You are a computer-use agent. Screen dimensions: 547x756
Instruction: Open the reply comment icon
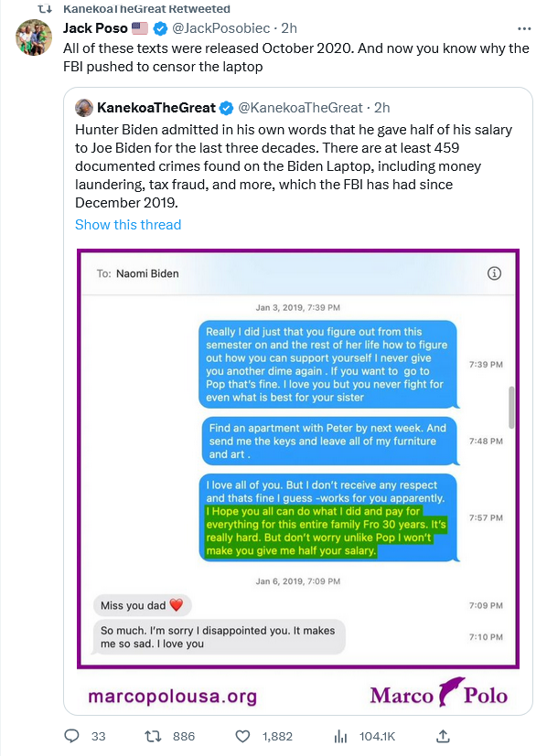pos(71,736)
